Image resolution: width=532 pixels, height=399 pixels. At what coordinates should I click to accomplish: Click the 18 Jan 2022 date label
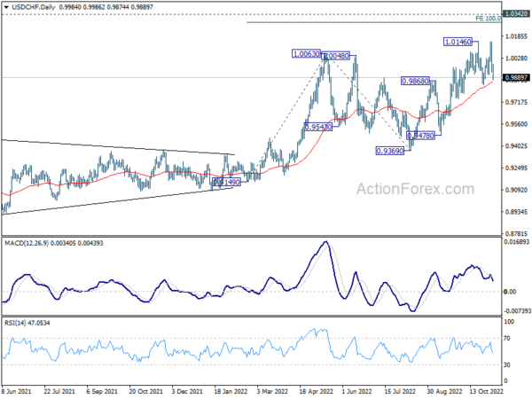pos(231,391)
